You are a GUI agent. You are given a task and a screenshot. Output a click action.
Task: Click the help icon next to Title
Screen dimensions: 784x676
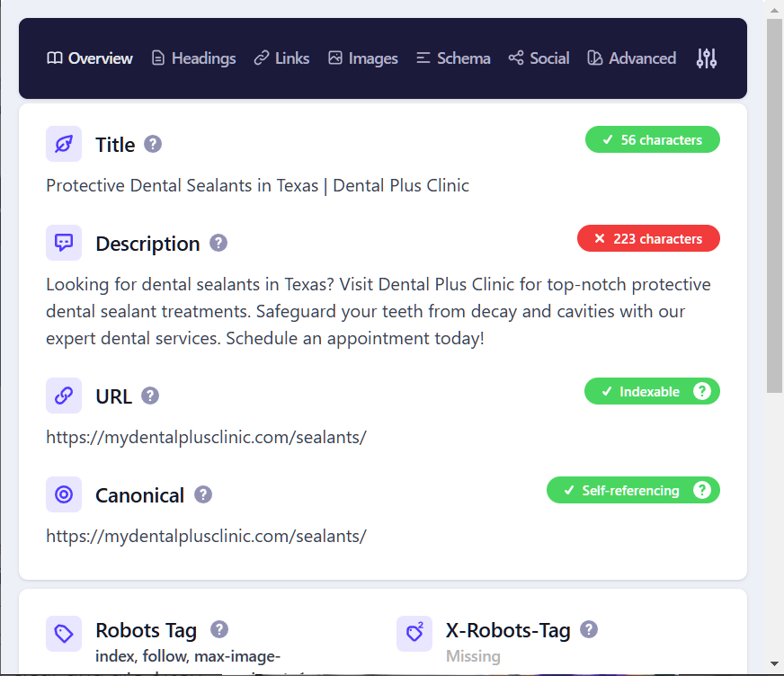point(152,144)
